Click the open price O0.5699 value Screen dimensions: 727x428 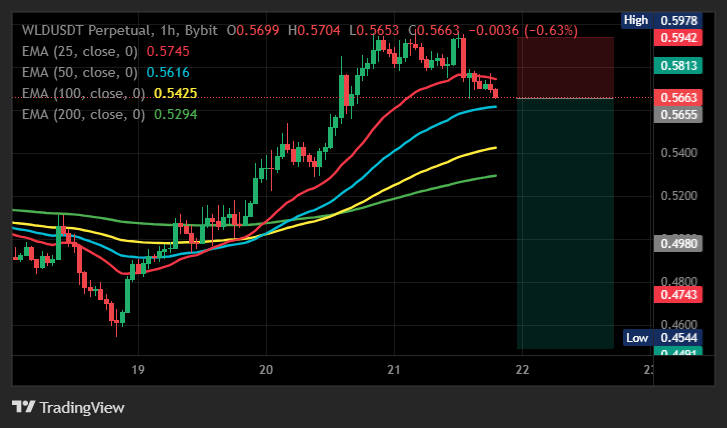point(253,31)
